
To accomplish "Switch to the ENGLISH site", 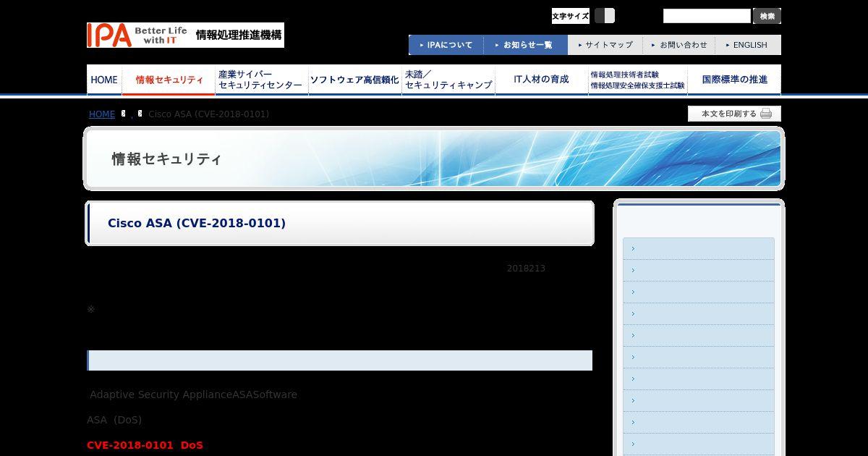I will click(748, 45).
